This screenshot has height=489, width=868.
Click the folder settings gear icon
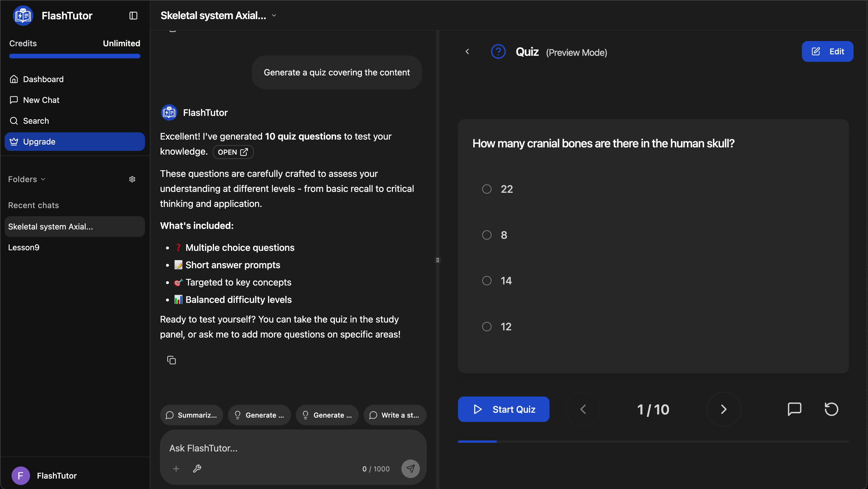click(132, 179)
